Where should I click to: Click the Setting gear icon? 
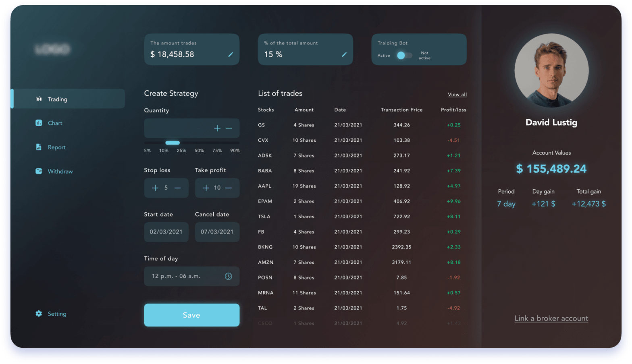pos(39,314)
